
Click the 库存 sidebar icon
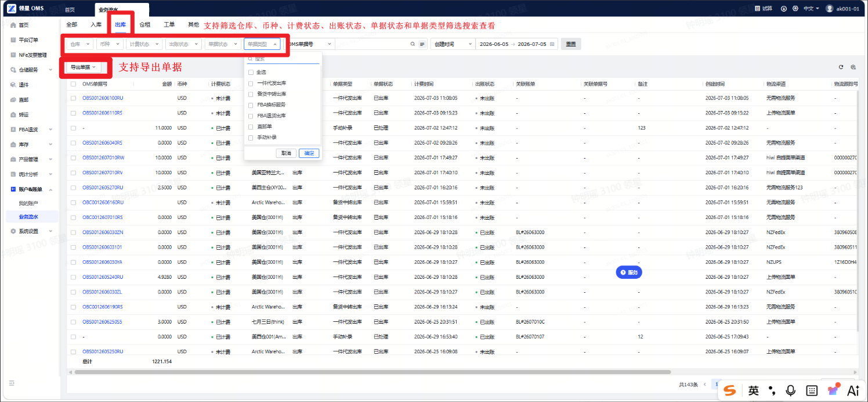click(x=13, y=145)
